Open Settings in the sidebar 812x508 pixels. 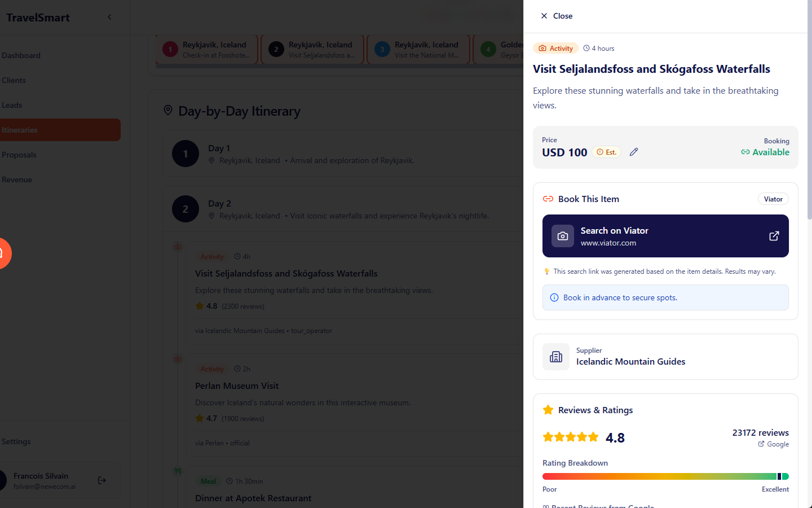point(16,441)
